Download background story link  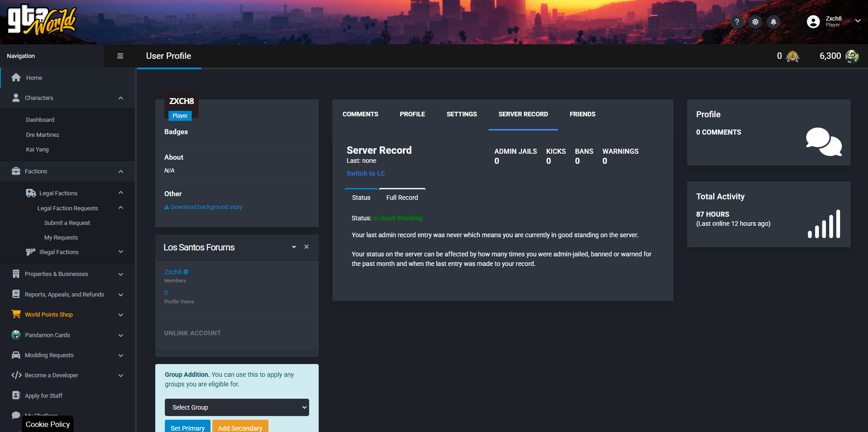point(203,207)
